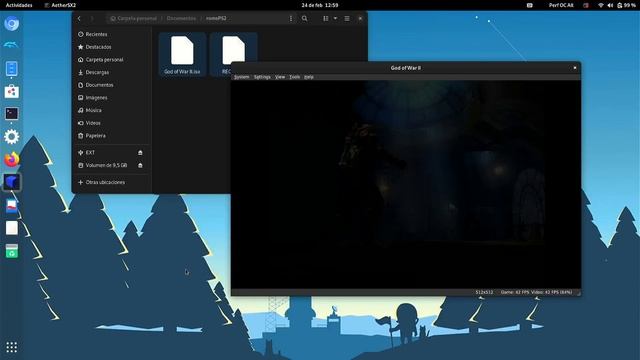Screen dimensions: 640x360
Task: Go to Carpeta personal in path bar
Action: tap(133, 18)
